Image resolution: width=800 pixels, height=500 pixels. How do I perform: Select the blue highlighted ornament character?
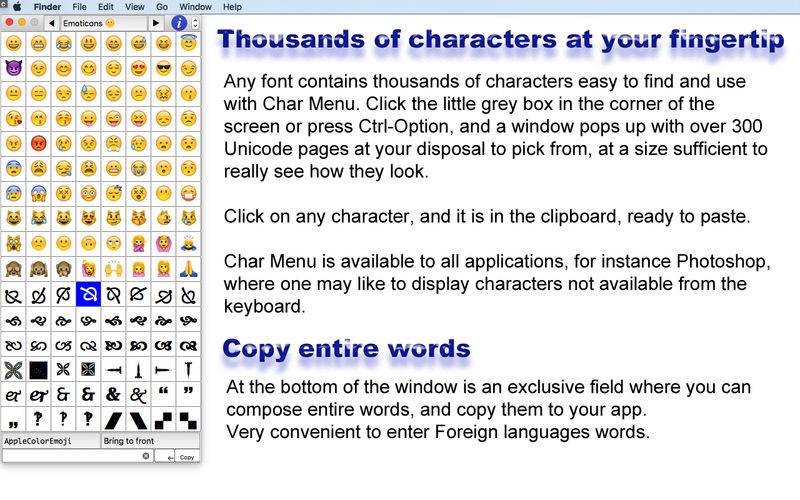point(88,293)
